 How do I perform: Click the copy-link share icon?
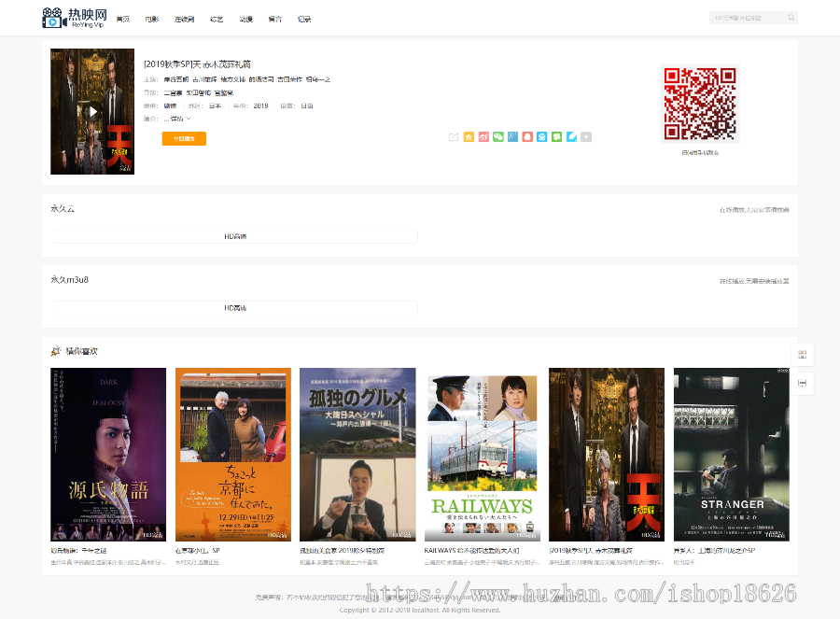pos(455,136)
